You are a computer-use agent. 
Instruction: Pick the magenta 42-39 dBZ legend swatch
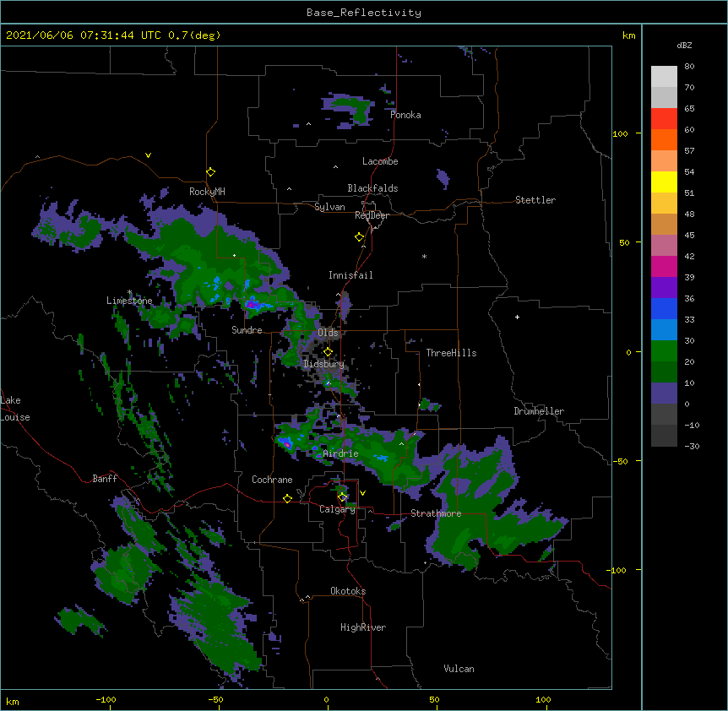tap(664, 266)
